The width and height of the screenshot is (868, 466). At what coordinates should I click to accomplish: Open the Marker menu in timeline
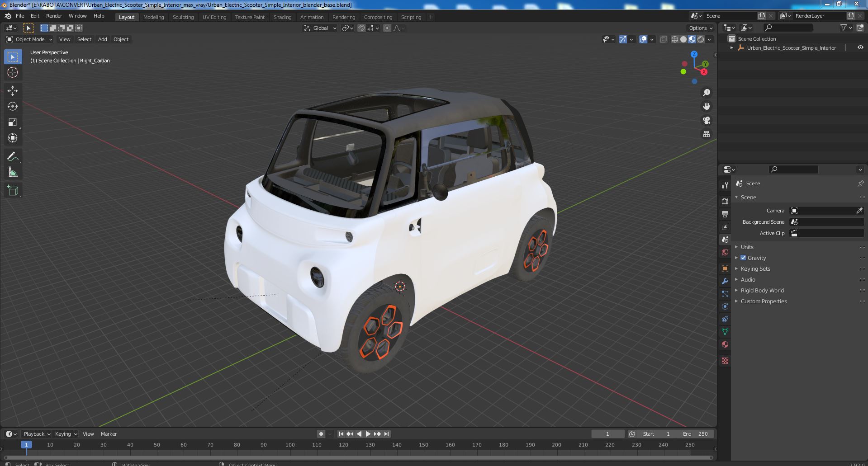point(109,434)
